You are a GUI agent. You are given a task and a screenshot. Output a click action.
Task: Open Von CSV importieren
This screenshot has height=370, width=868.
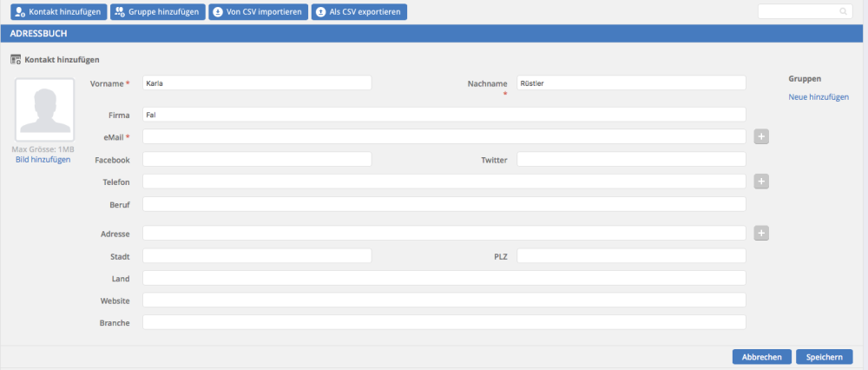coord(258,11)
